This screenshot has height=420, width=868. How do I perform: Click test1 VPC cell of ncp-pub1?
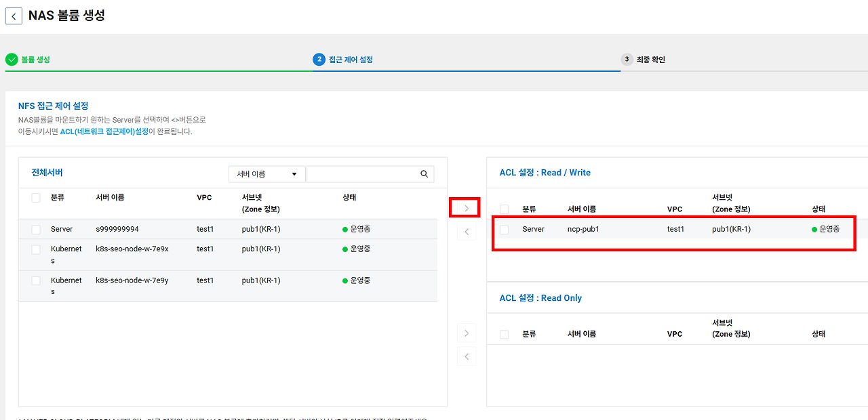675,229
